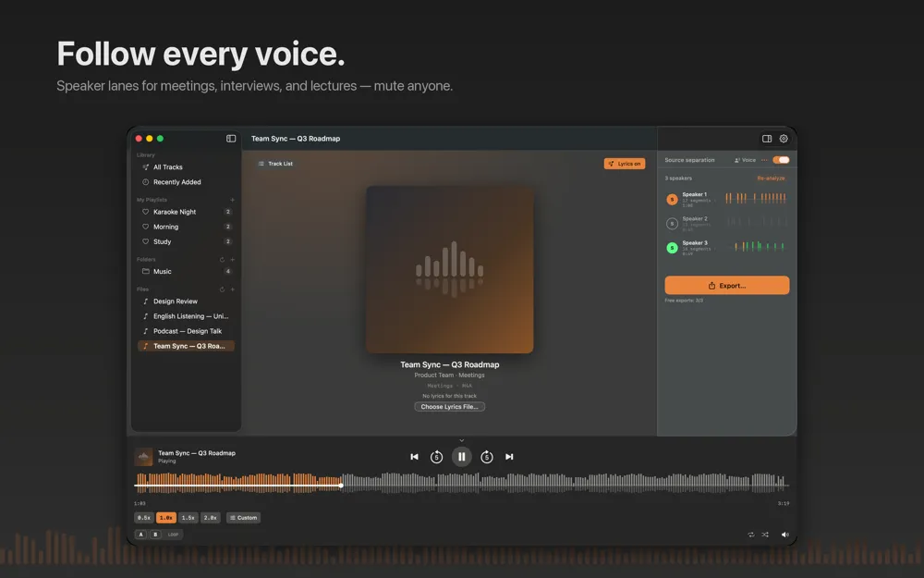The image size is (924, 578).
Task: Add a new playlist with plus icon
Action: point(232,200)
